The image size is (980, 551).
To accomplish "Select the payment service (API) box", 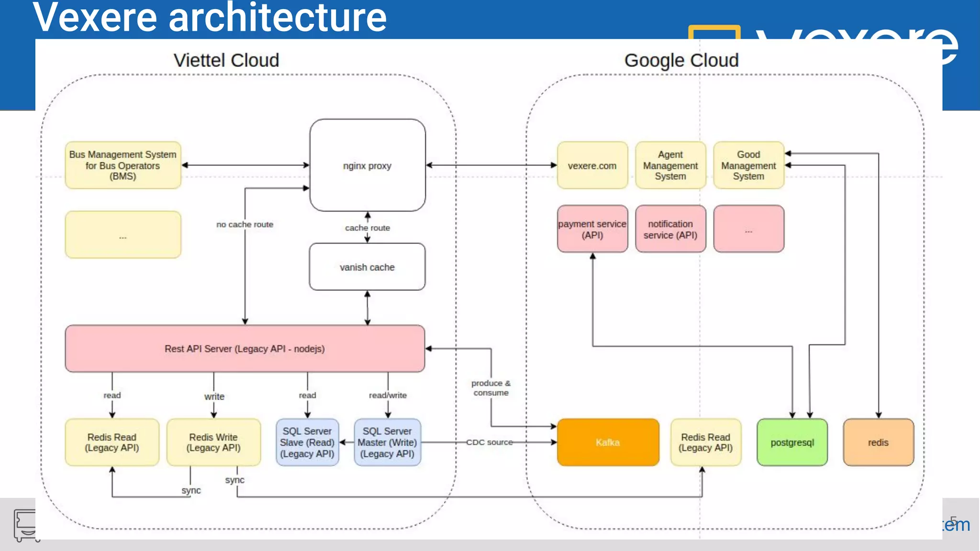I will click(592, 229).
